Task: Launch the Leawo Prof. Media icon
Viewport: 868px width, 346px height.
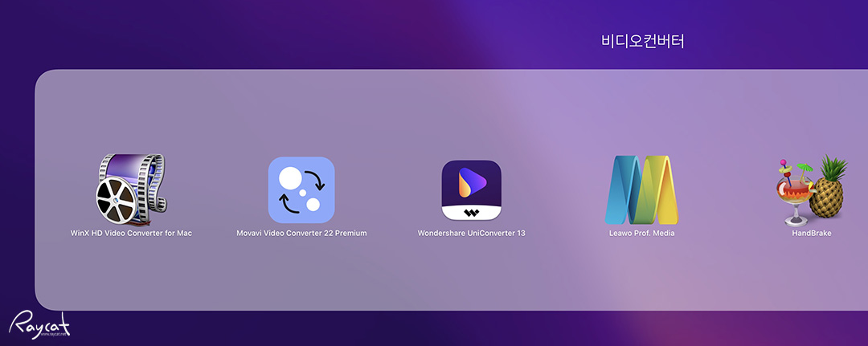Action: pyautogui.click(x=641, y=189)
